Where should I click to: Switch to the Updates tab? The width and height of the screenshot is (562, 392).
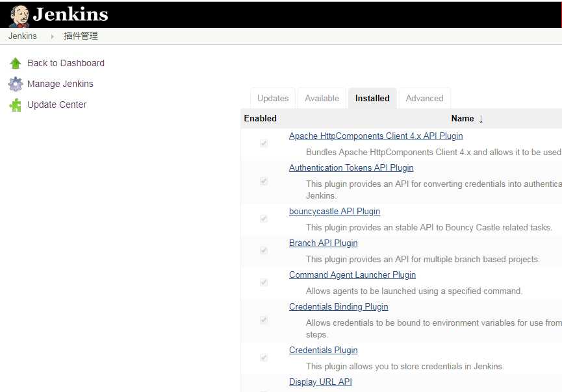273,98
